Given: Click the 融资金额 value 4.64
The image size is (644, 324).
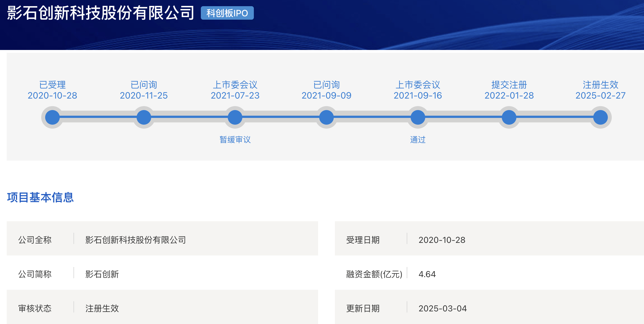Looking at the screenshot, I should 427,274.
